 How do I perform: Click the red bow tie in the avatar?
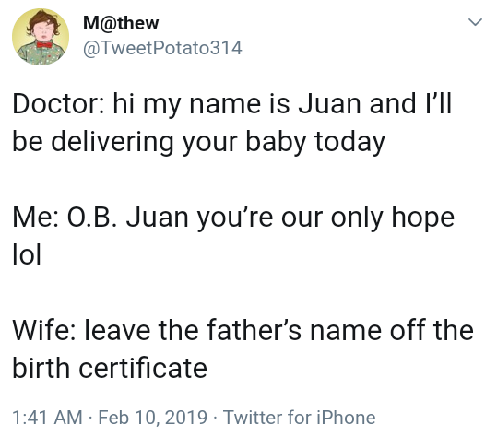click(x=44, y=44)
